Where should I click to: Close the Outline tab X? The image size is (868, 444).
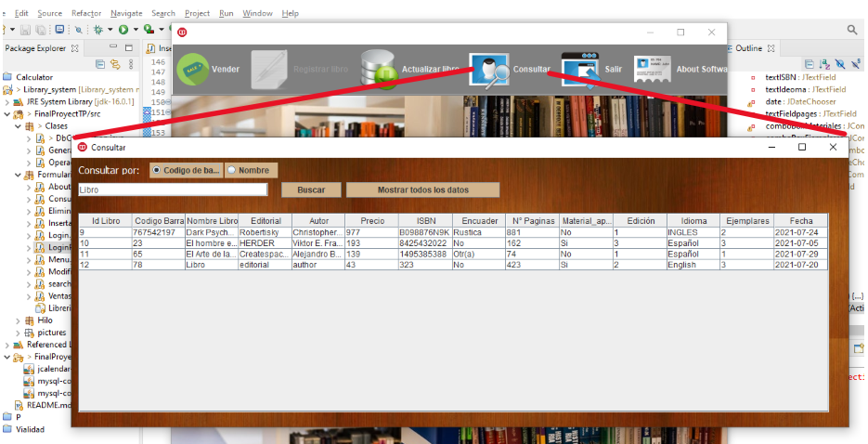[771, 48]
